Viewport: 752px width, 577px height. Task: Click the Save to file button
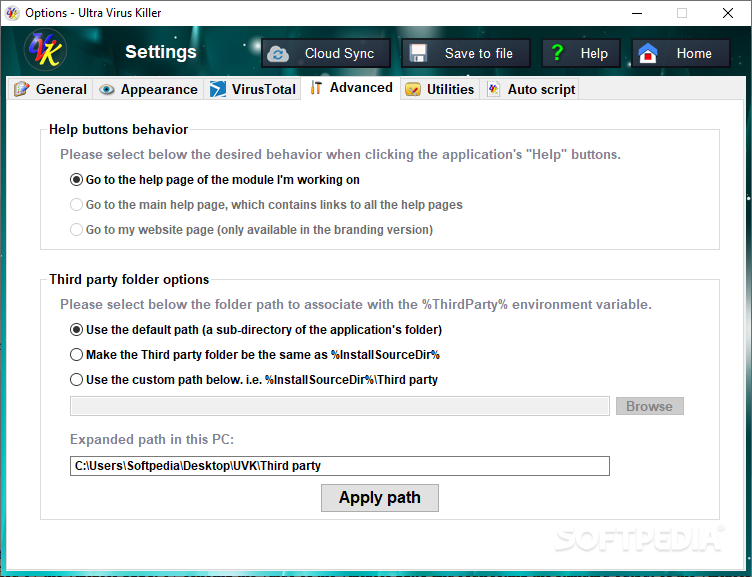(x=466, y=53)
